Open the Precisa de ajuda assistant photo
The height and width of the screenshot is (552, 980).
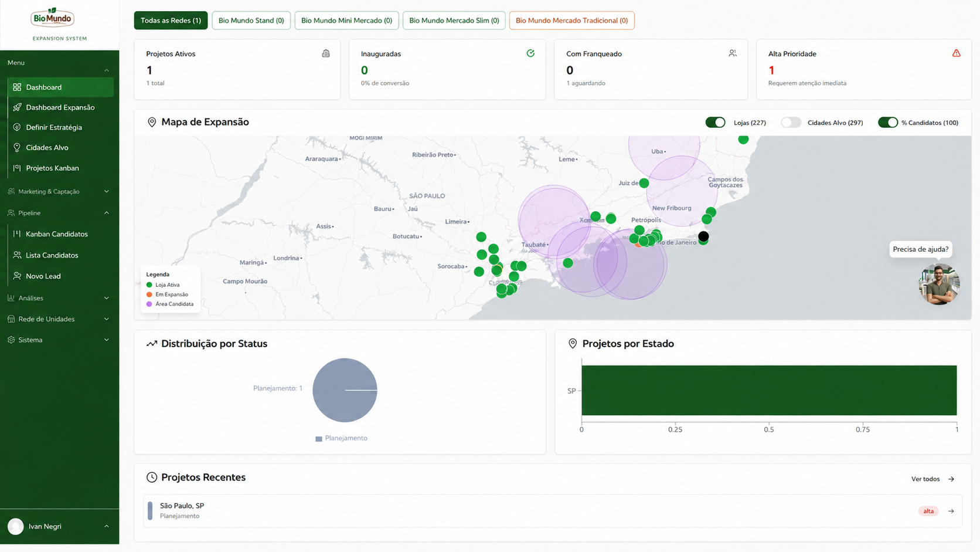point(939,285)
